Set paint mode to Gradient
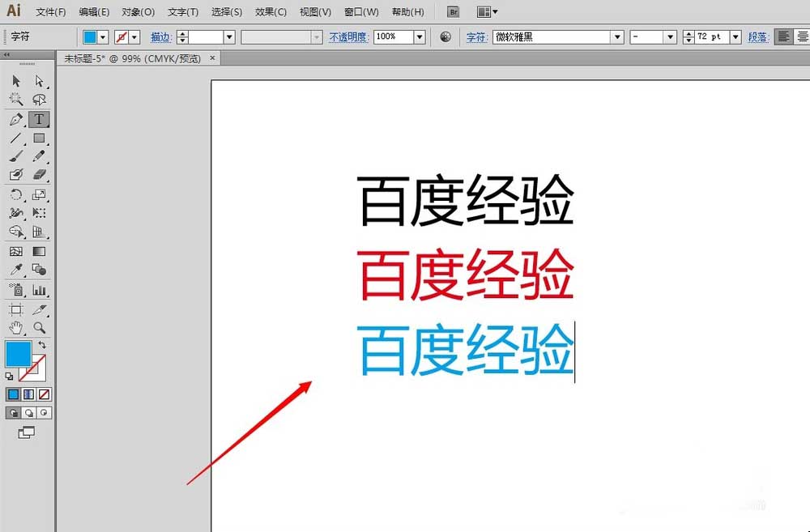Screen dimensions: 810x532 [29, 394]
